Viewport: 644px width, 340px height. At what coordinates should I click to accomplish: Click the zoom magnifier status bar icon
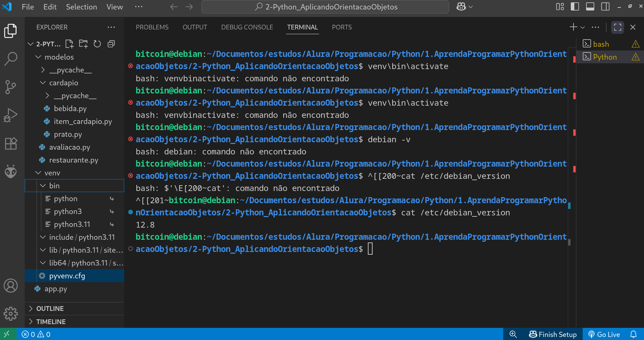tap(513, 334)
